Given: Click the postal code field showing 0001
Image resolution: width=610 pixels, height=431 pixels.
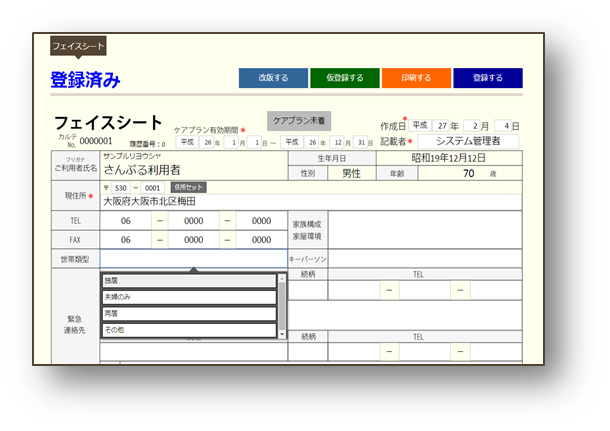Looking at the screenshot, I should pyautogui.click(x=152, y=188).
